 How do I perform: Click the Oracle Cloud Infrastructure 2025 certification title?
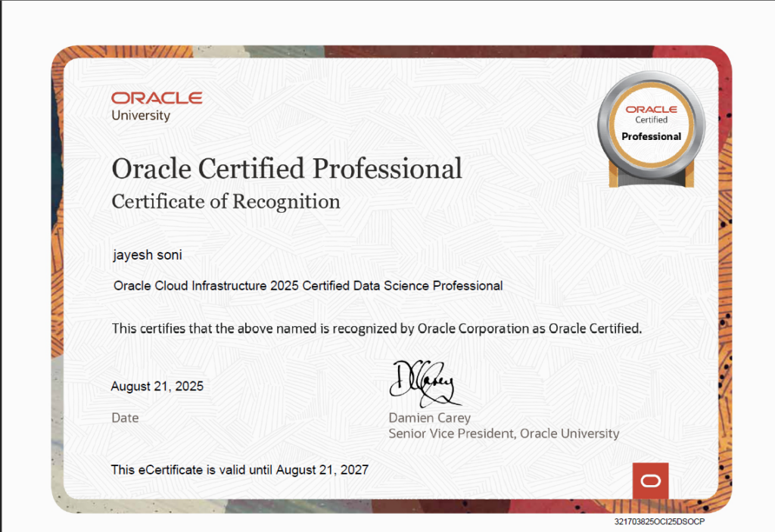pyautogui.click(x=308, y=286)
